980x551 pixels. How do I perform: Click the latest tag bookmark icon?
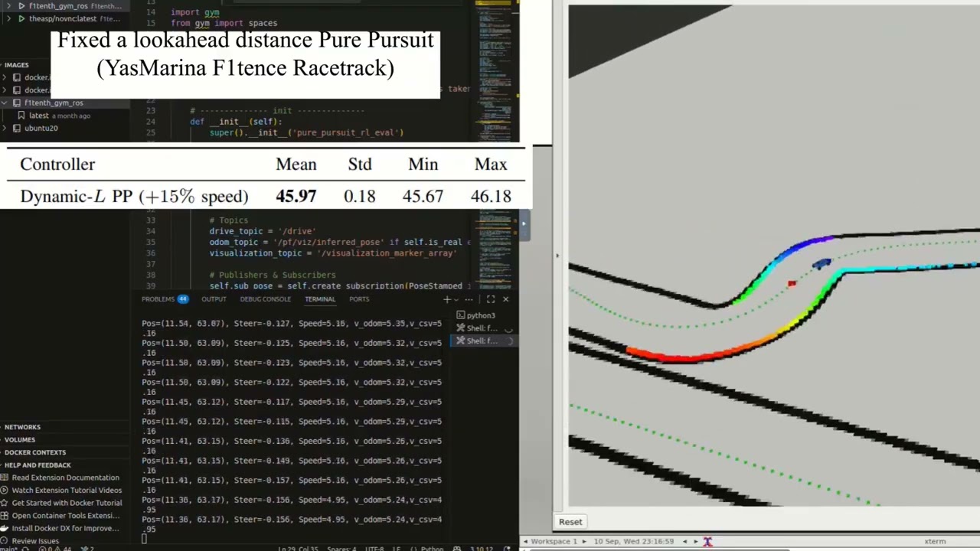click(x=21, y=116)
